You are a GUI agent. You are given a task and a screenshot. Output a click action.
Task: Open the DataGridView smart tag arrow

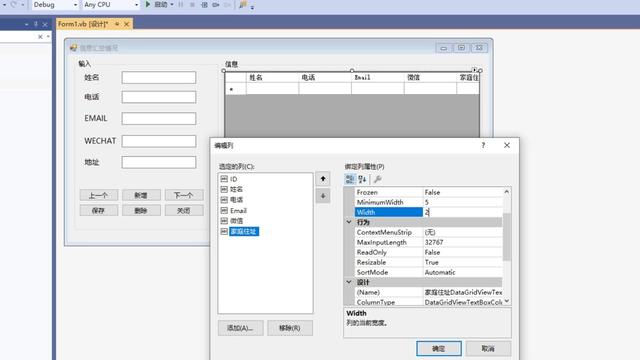474,70
